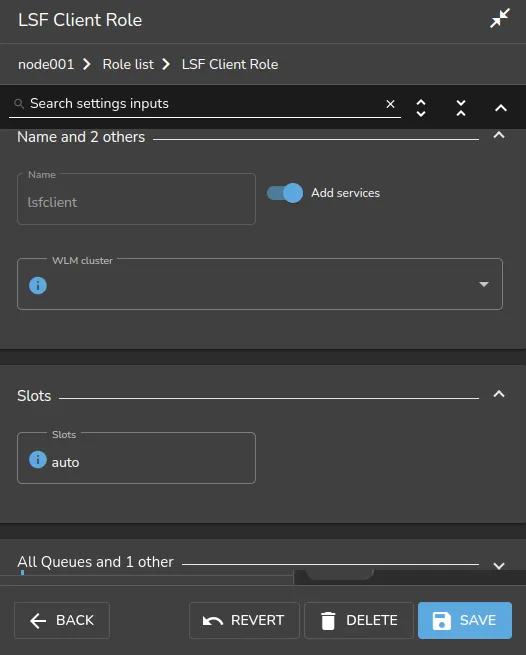Open node001 breadcrumb
The height and width of the screenshot is (655, 526).
[x=46, y=64]
